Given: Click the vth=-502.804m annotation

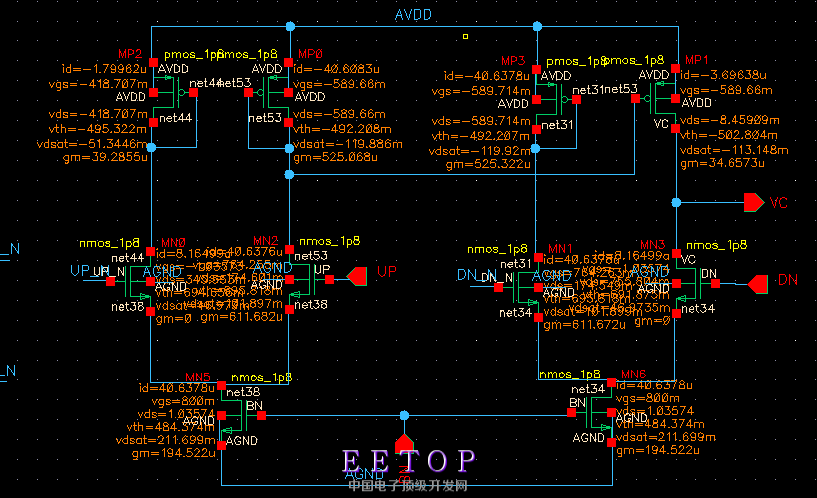Looking at the screenshot, I should (x=729, y=135).
